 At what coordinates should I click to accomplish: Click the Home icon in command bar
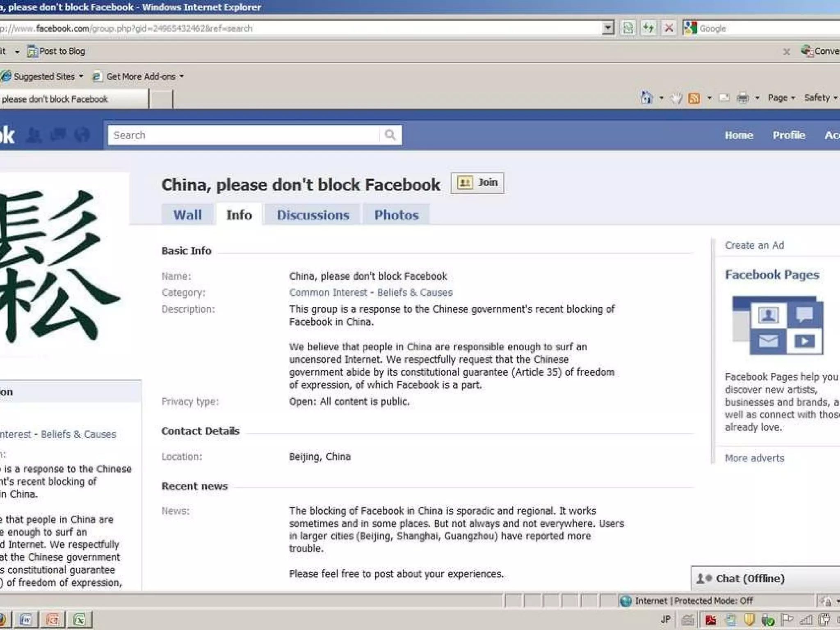[x=646, y=98]
